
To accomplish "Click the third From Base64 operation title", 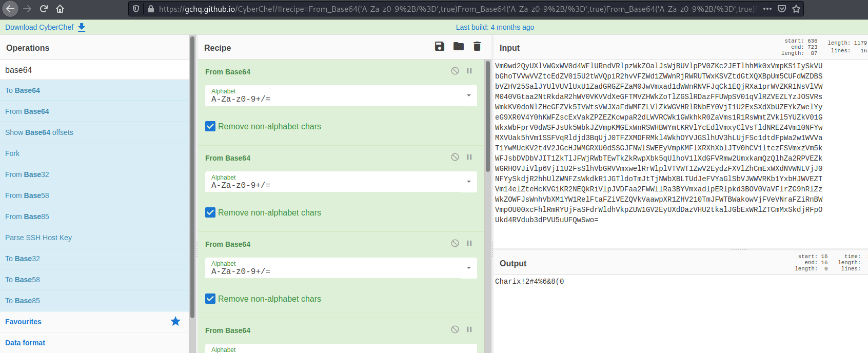I will click(228, 244).
